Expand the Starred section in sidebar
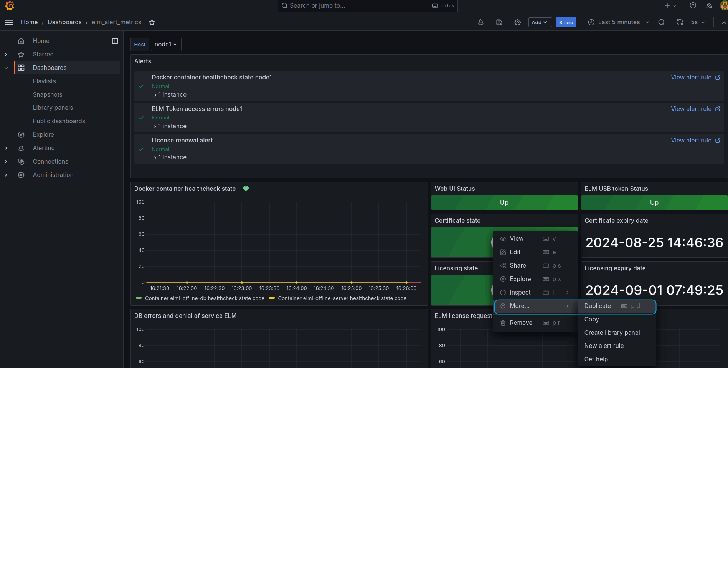Viewport: 728px width, 576px height. [x=6, y=55]
